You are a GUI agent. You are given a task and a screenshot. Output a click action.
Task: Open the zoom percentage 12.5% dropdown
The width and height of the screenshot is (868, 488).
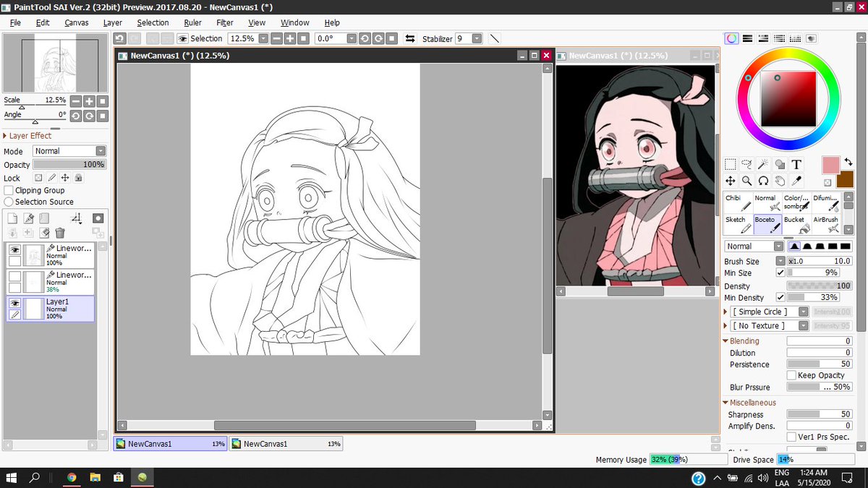(263, 38)
